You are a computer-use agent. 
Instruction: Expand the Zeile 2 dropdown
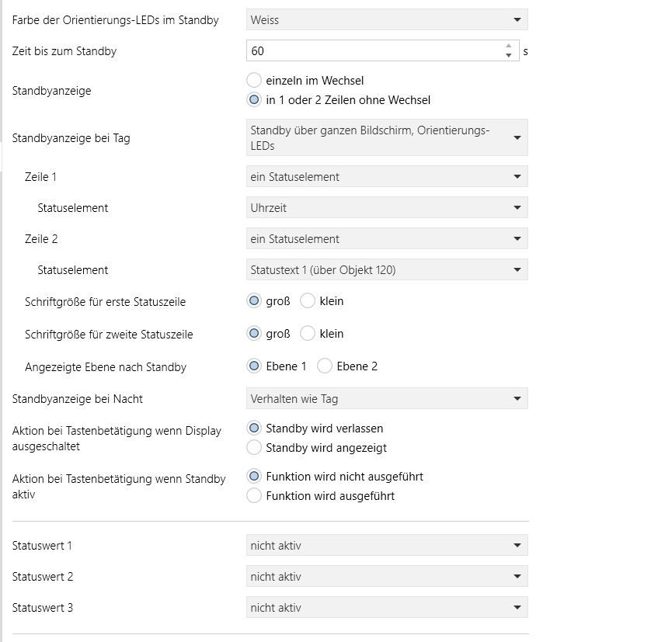pos(386,239)
